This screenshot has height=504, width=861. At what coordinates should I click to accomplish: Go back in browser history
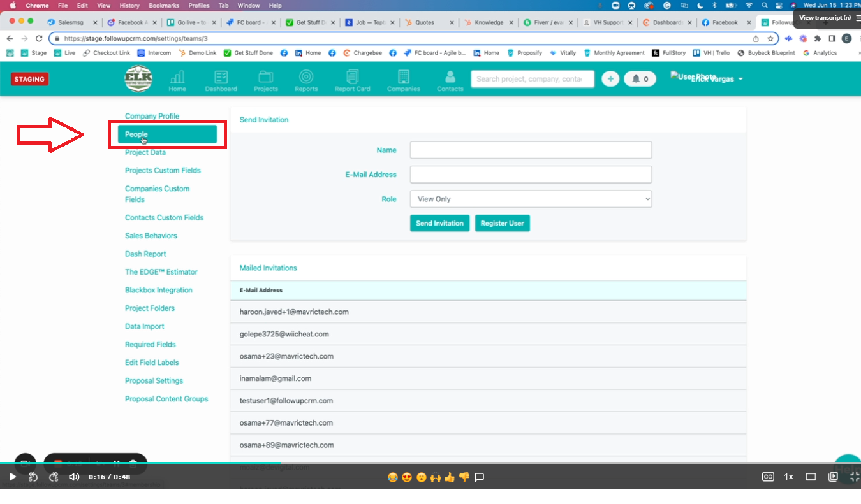10,38
